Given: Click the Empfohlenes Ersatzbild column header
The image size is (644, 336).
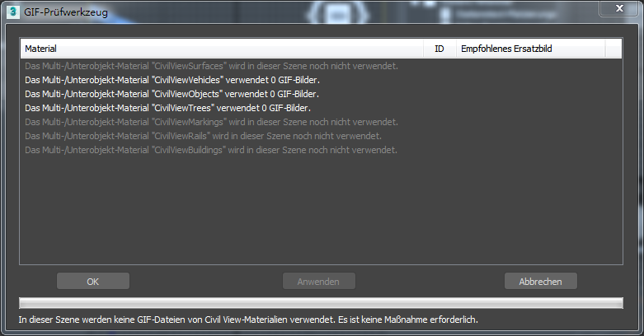Looking at the screenshot, I should coord(531,49).
